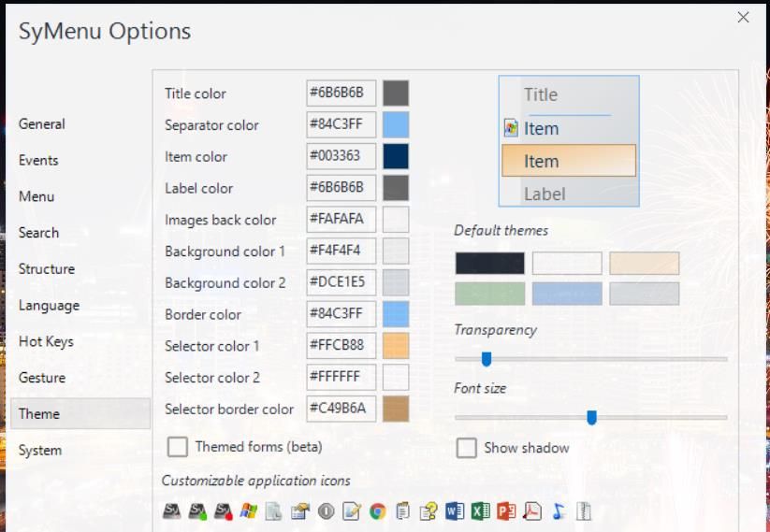The image size is (770, 532).
Task: Open the Events options section
Action: (38, 161)
